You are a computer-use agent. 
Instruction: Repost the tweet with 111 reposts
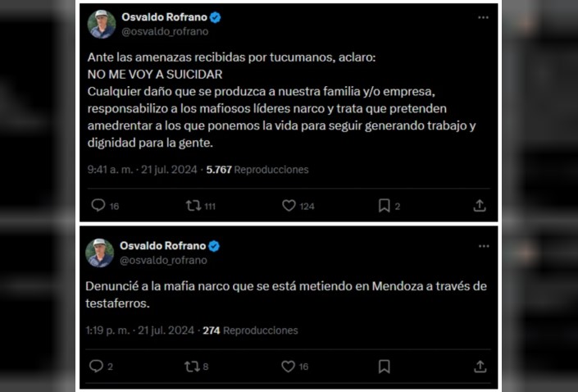click(193, 206)
